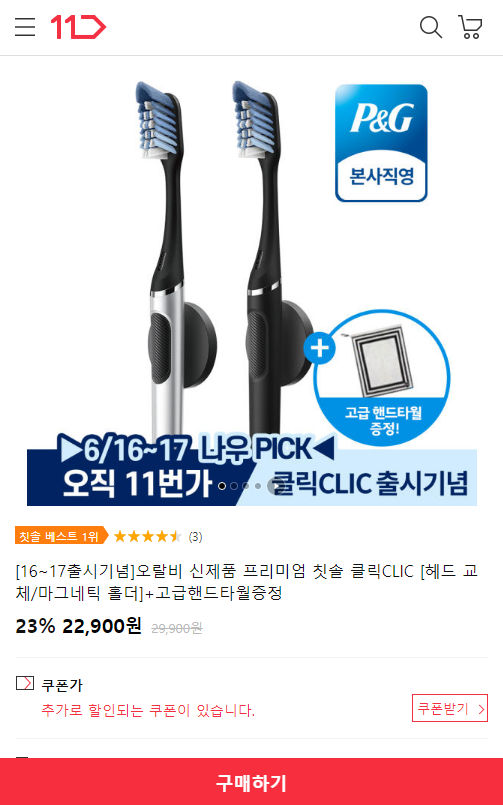Tap the 추가로 할인되는 쿠폰 notice
The image size is (503, 805).
point(148,711)
